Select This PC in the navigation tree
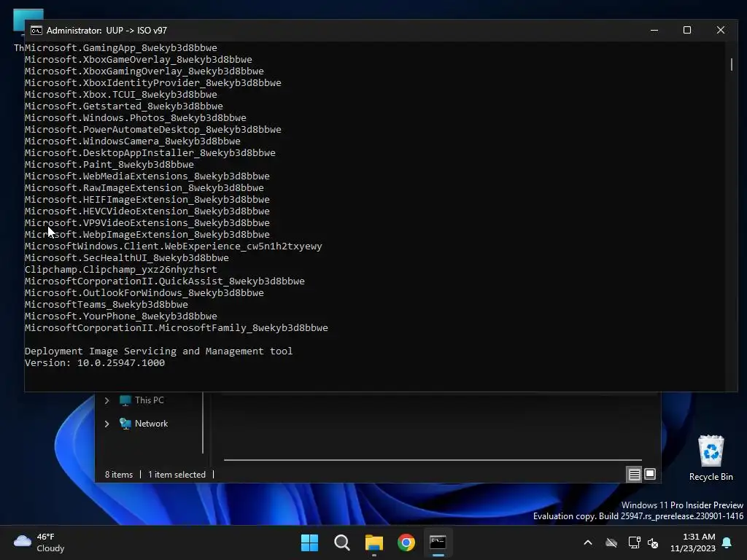 pos(149,400)
